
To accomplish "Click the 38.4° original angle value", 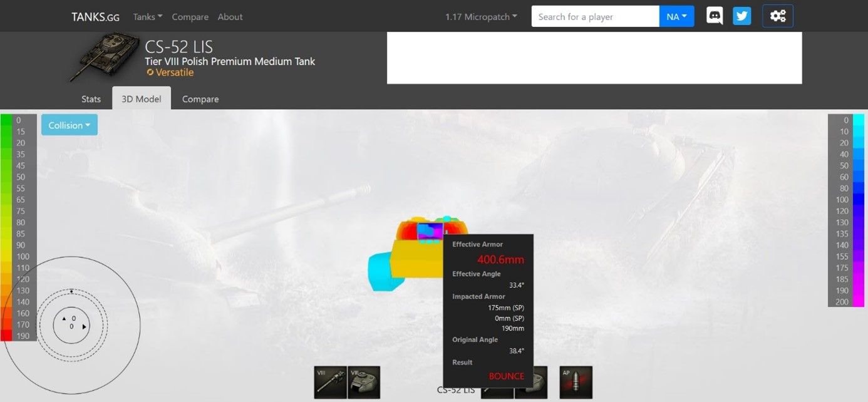I will click(516, 351).
